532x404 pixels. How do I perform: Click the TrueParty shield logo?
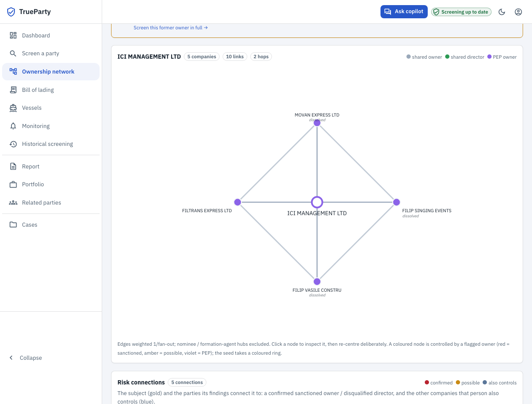coord(11,12)
